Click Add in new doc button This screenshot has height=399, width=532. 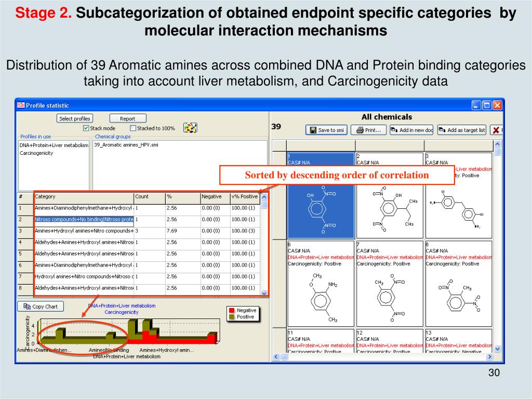[x=411, y=130]
